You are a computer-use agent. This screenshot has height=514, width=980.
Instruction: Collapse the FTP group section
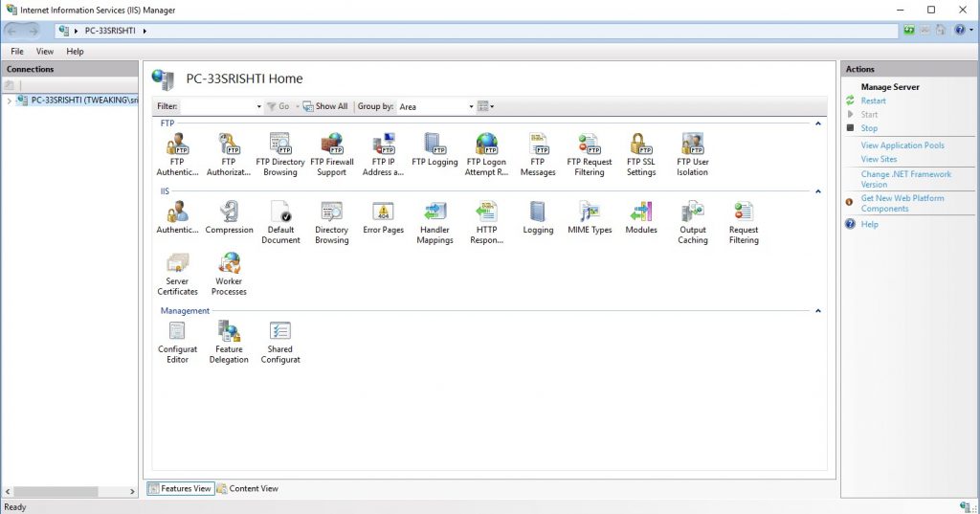817,123
